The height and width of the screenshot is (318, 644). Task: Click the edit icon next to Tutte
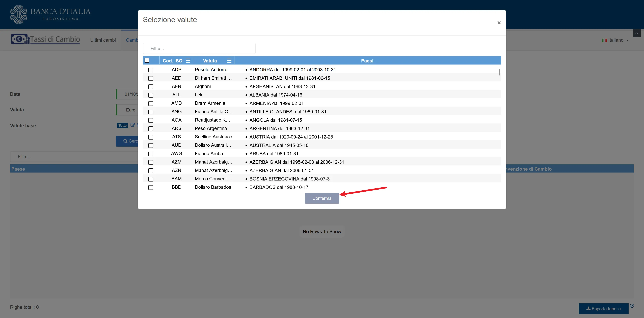tap(132, 125)
